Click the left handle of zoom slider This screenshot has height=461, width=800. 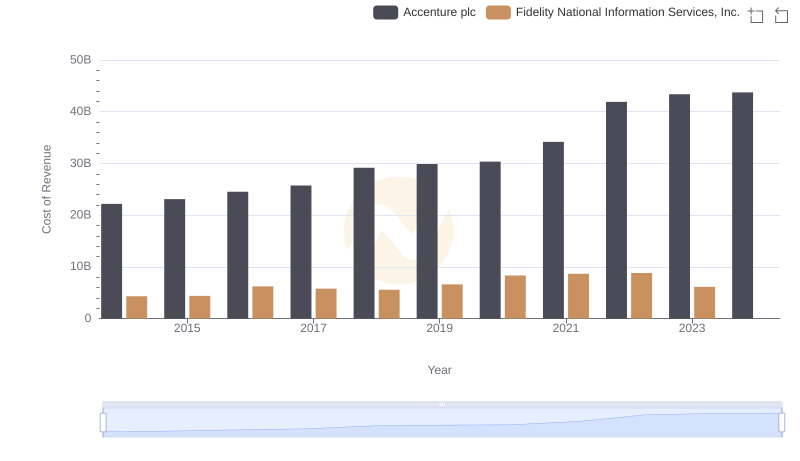point(103,423)
